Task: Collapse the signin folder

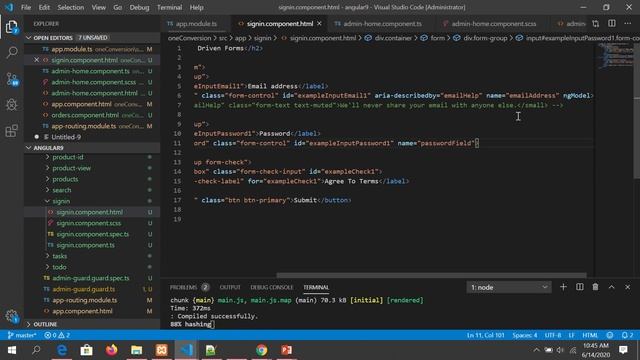Action: [x=92, y=201]
